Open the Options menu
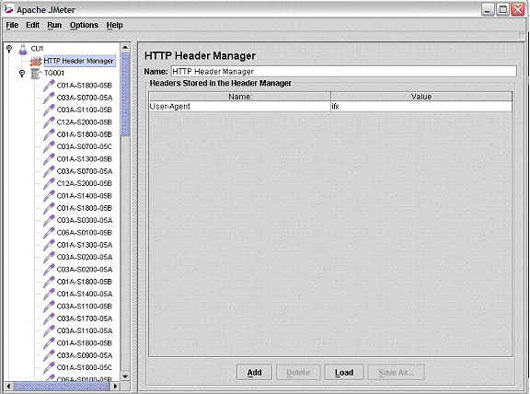Screen dimensions: 530x394 pyautogui.click(x=84, y=25)
